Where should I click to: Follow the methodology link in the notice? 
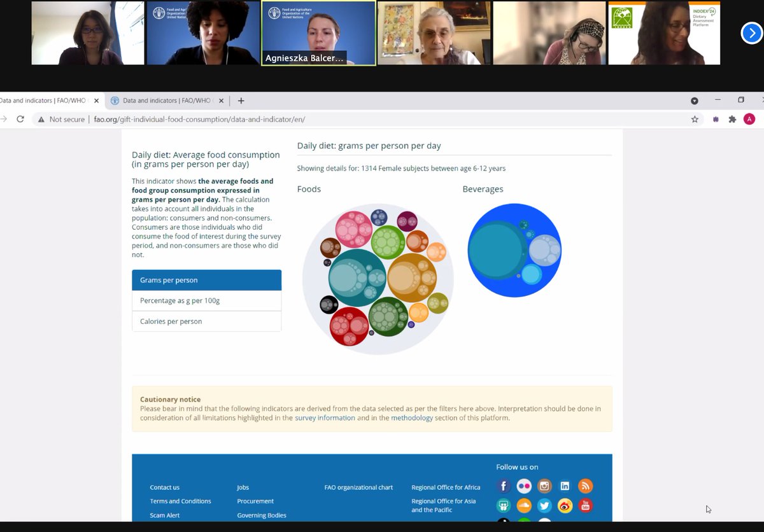coord(412,418)
